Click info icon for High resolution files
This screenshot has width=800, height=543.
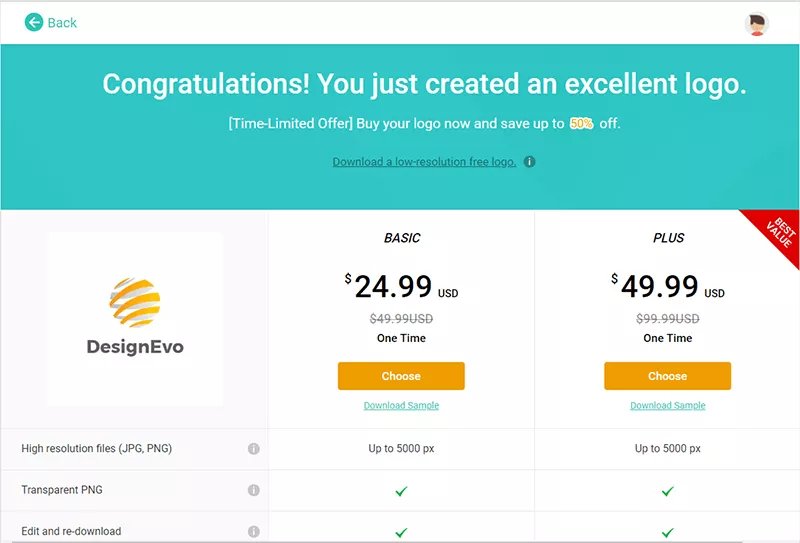click(254, 449)
